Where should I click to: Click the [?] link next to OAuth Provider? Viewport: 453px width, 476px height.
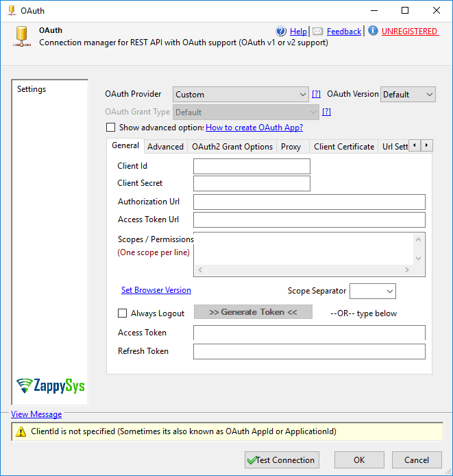coord(316,94)
